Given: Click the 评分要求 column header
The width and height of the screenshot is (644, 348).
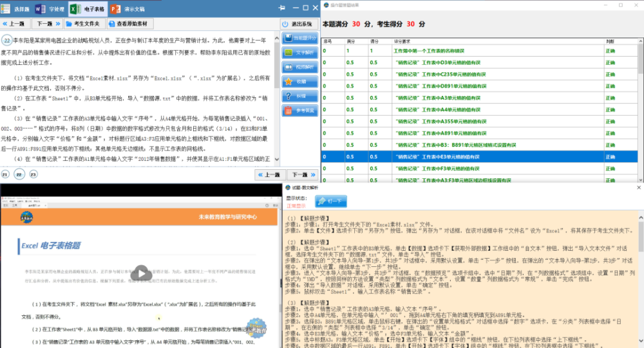Looking at the screenshot, I should click(497, 41).
